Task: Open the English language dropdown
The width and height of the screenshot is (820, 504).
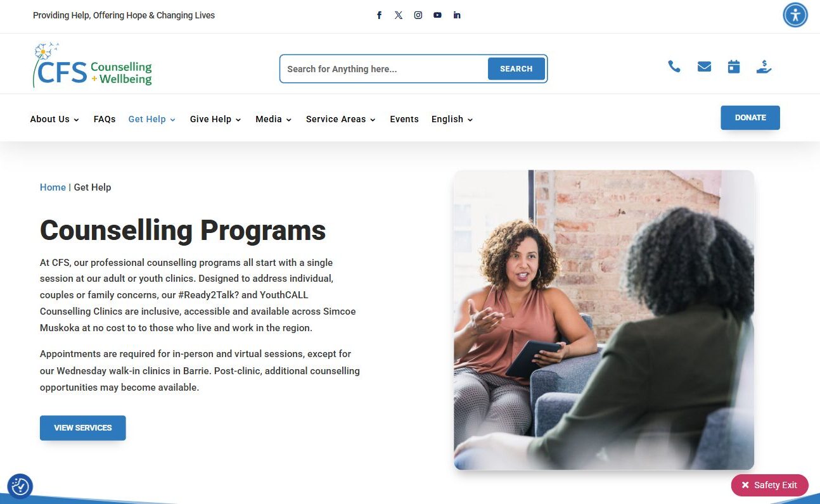Action: [452, 119]
